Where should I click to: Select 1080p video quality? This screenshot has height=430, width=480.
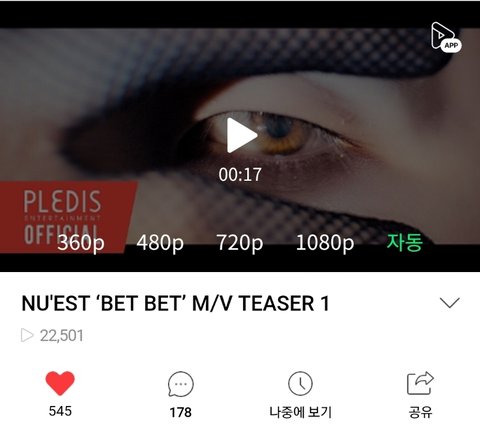coord(325,243)
